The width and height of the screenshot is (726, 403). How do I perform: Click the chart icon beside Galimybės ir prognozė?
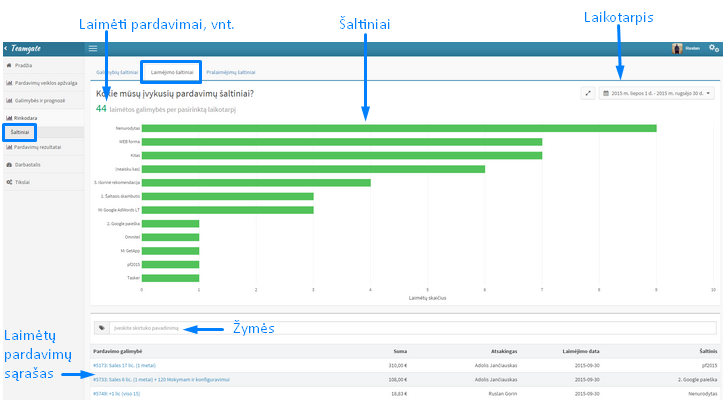pyautogui.click(x=9, y=101)
